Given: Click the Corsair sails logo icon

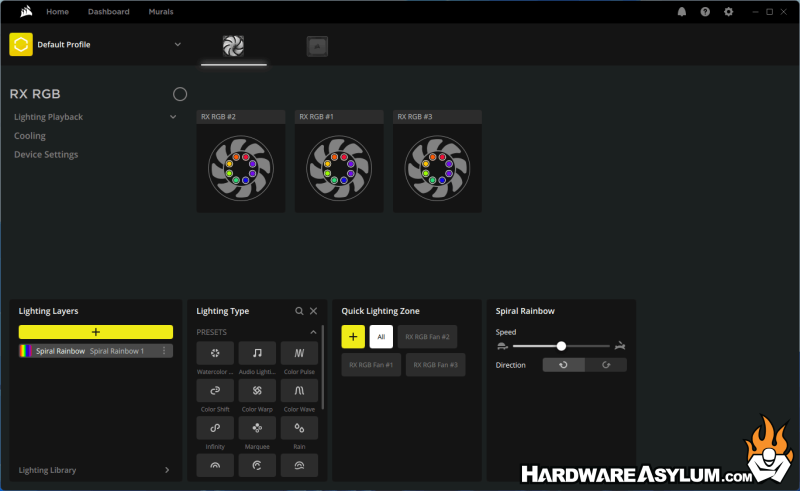Looking at the screenshot, I should pos(26,11).
